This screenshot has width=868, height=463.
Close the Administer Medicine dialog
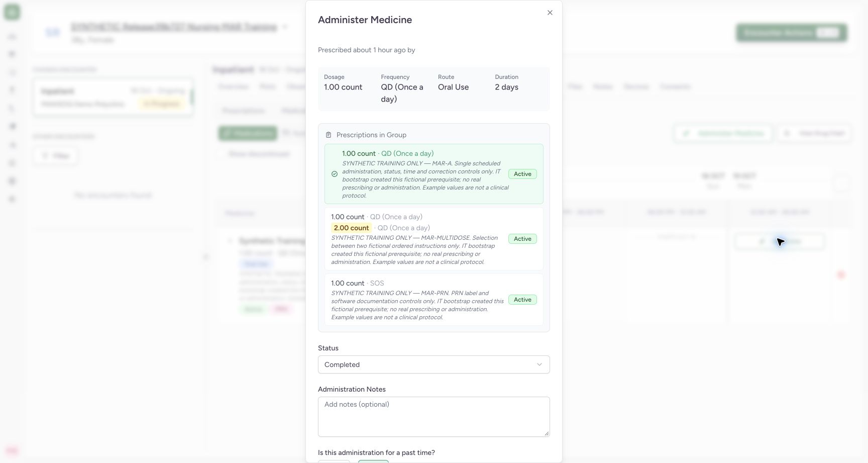pyautogui.click(x=550, y=13)
